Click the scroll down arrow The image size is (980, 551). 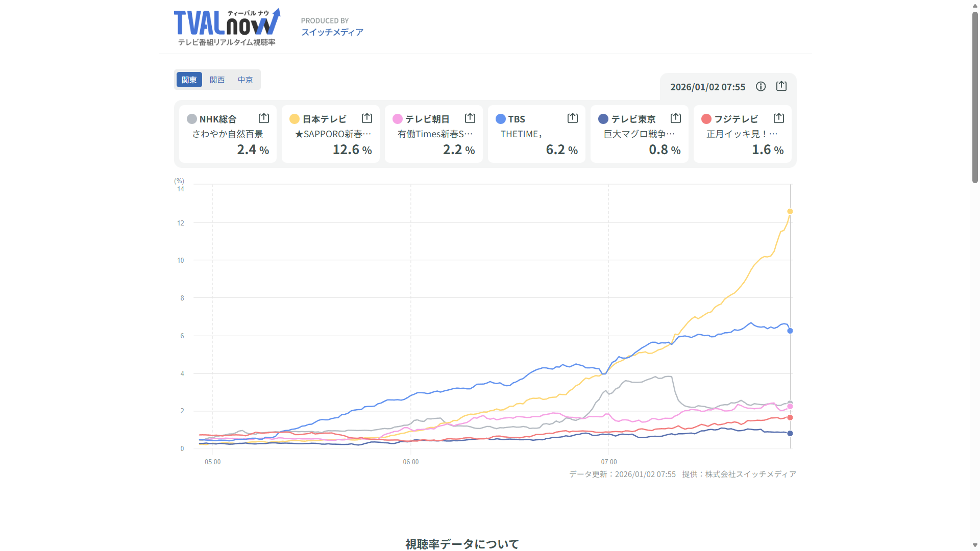point(975,545)
